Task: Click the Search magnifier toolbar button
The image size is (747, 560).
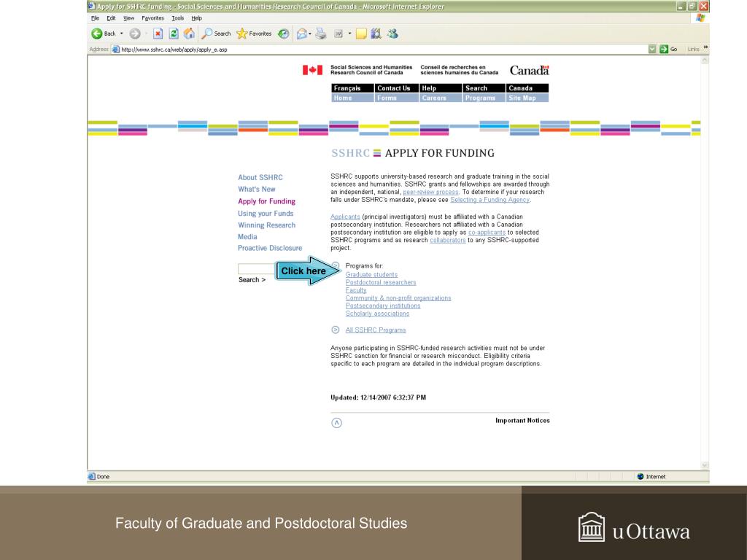Action: pyautogui.click(x=216, y=34)
